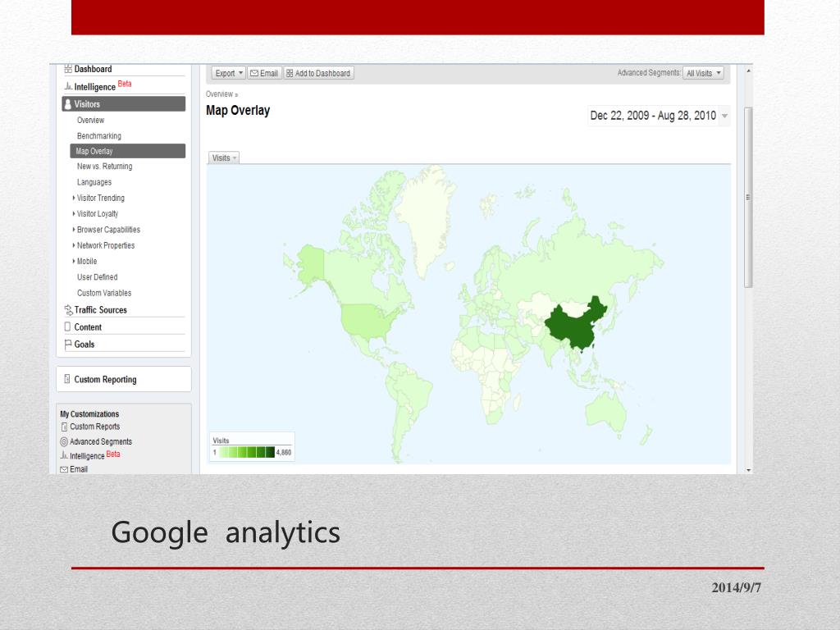The width and height of the screenshot is (840, 630).
Task: Click the grid icon on Add to Dashboard
Action: 290,73
